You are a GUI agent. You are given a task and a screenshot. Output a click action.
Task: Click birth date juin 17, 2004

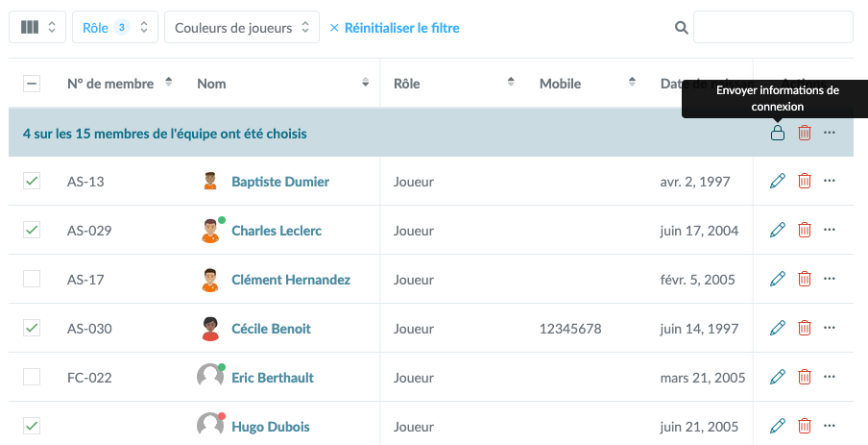699,231
